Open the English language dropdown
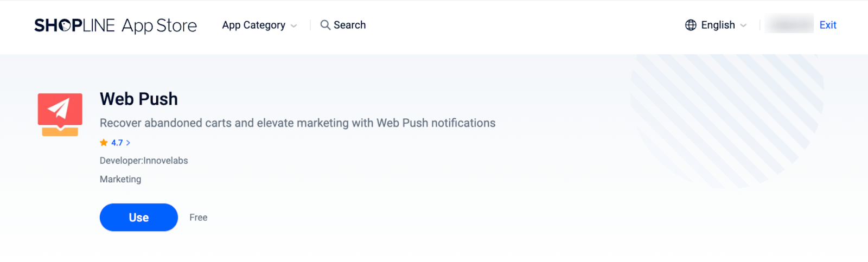 point(718,25)
